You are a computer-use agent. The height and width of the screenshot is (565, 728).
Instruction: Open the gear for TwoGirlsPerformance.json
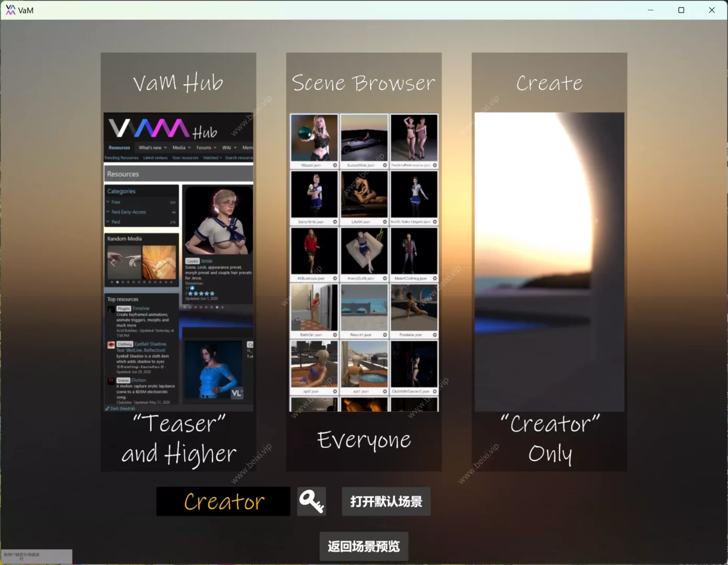click(435, 165)
